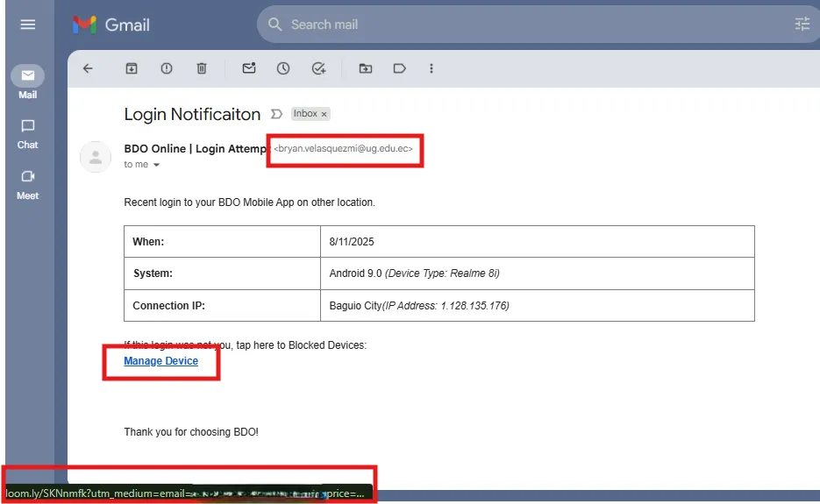Viewport: 820px width, 504px height.
Task: Open the main menu hamburger icon
Action: coord(28,25)
